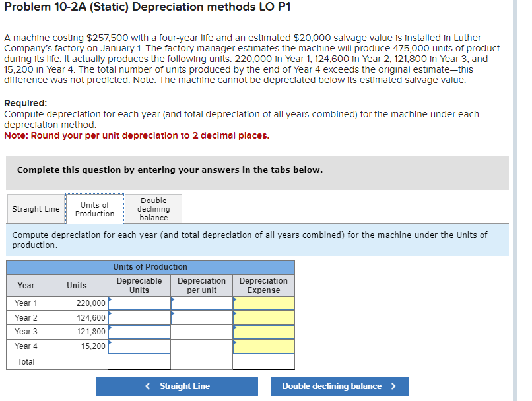The width and height of the screenshot is (532, 401).
Task: Switch to the Double declining balance tab
Action: click(153, 208)
